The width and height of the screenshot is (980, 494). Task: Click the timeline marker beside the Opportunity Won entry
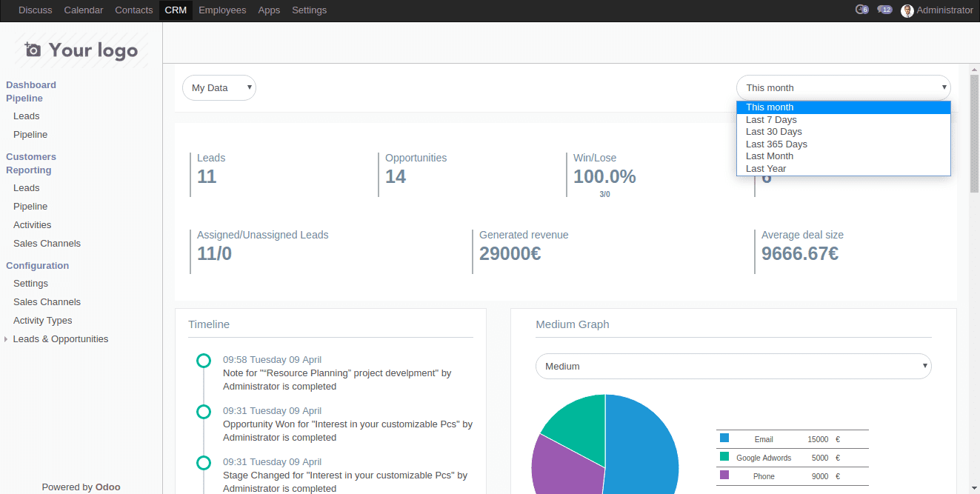(204, 412)
